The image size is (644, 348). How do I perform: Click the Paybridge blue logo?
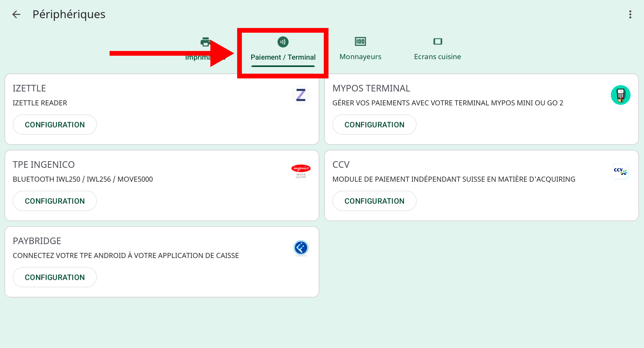[301, 248]
